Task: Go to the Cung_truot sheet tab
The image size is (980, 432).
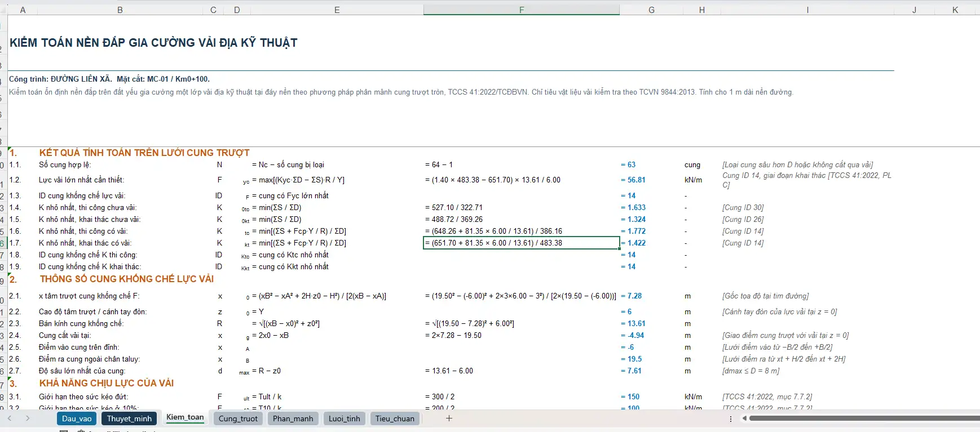Action: (238, 418)
